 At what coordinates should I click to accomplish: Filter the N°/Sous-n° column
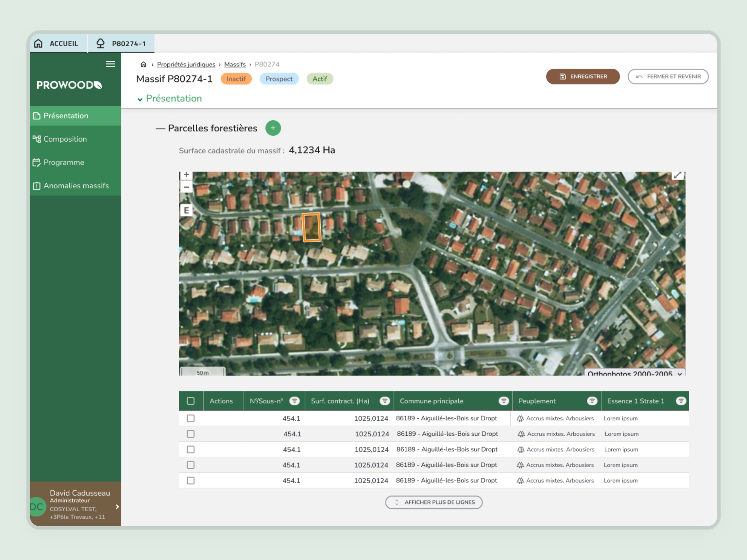295,401
